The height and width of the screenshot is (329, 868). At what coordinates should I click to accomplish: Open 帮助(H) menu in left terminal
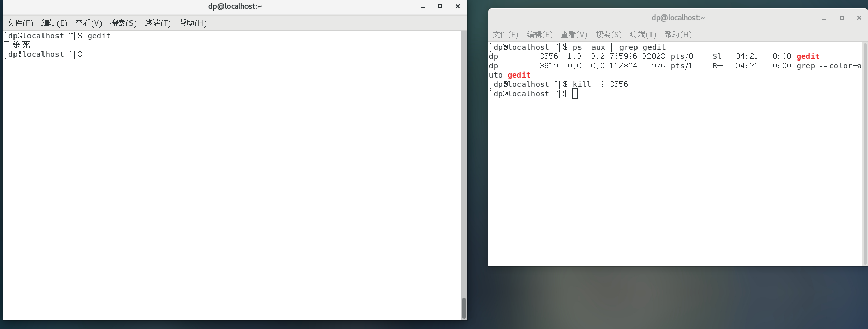(193, 23)
